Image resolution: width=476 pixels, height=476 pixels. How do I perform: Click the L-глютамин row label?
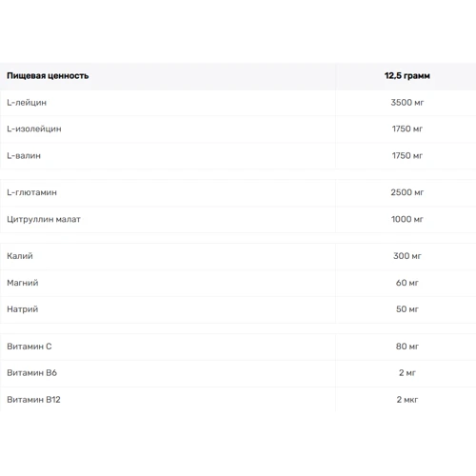[31, 192]
